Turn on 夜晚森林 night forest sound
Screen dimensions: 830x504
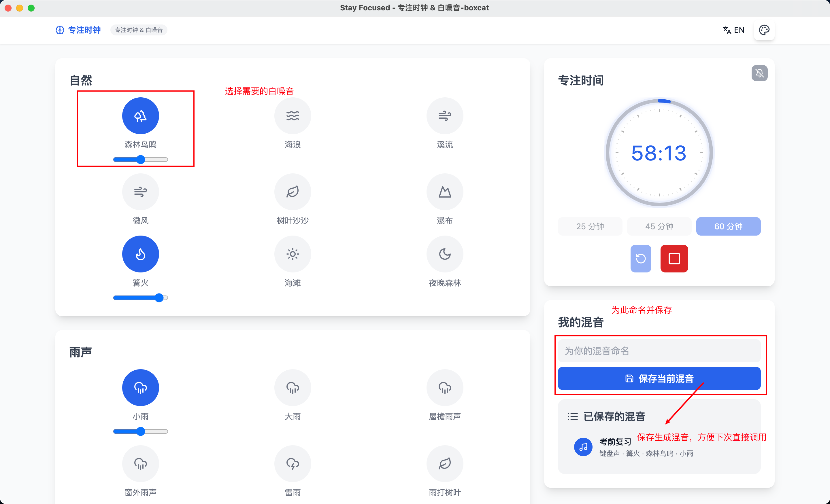pos(445,254)
